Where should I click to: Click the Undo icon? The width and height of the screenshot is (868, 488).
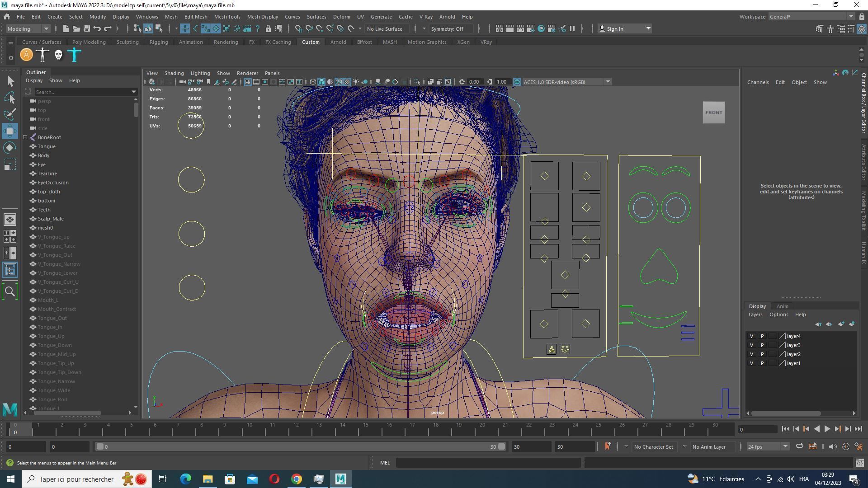[97, 29]
